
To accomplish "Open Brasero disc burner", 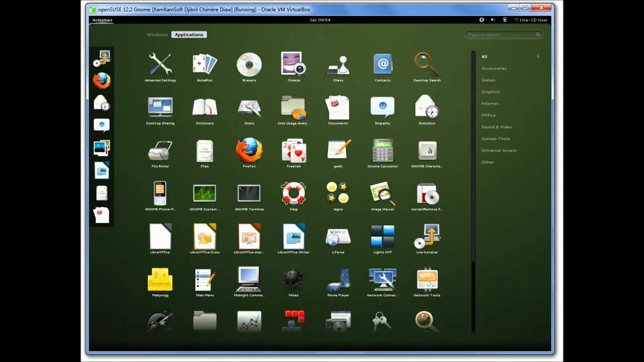I will point(249,67).
